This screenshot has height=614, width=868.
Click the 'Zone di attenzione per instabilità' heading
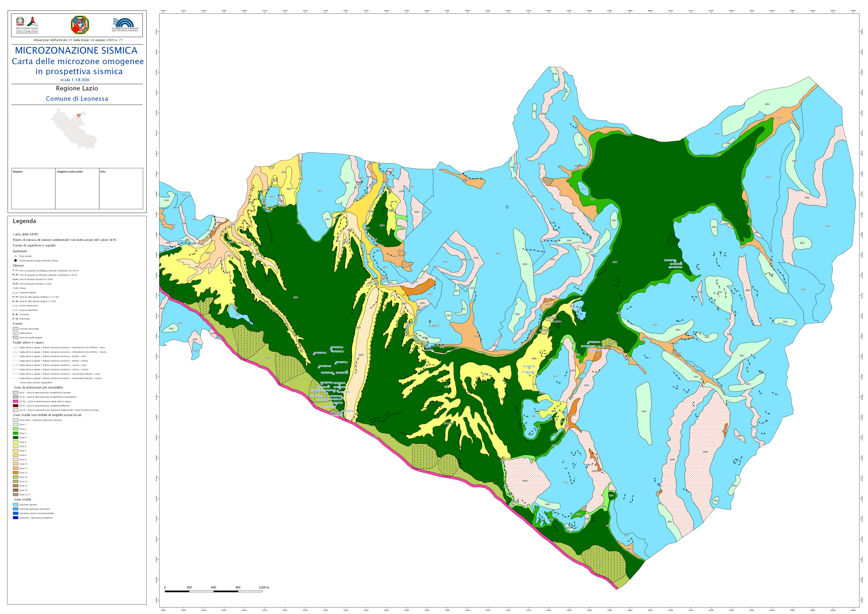coord(39,388)
